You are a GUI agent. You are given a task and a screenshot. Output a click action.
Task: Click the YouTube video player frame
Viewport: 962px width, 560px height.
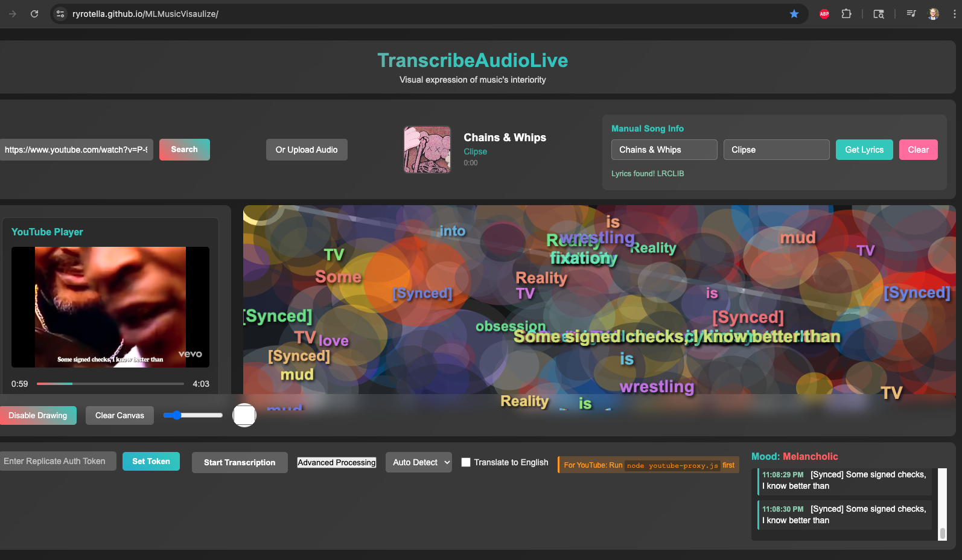(110, 307)
